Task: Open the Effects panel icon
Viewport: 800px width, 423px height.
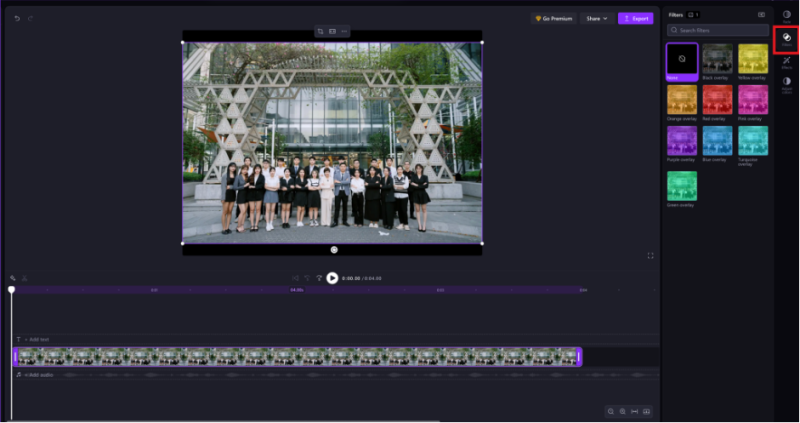Action: [x=786, y=62]
